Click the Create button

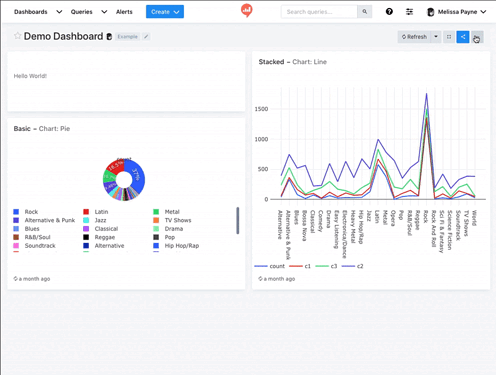[x=165, y=12]
